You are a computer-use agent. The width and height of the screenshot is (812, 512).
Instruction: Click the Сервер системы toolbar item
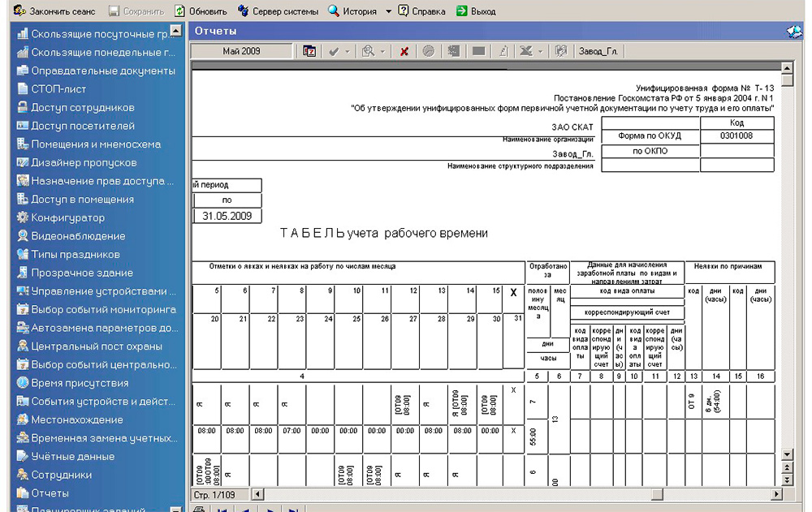278,11
